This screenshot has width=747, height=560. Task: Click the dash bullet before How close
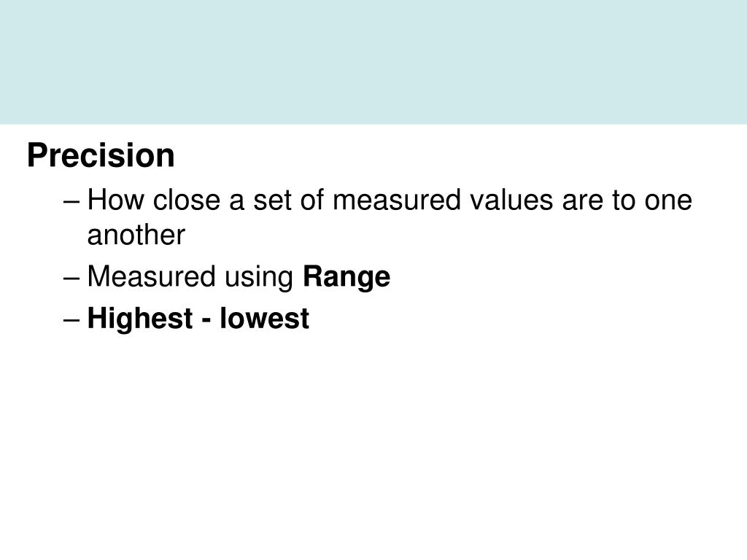tap(71, 202)
